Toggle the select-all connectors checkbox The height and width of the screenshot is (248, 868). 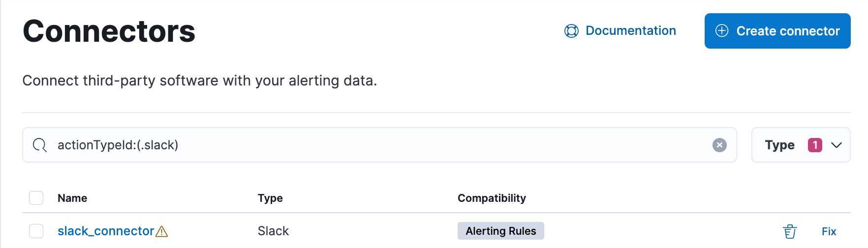tap(36, 198)
